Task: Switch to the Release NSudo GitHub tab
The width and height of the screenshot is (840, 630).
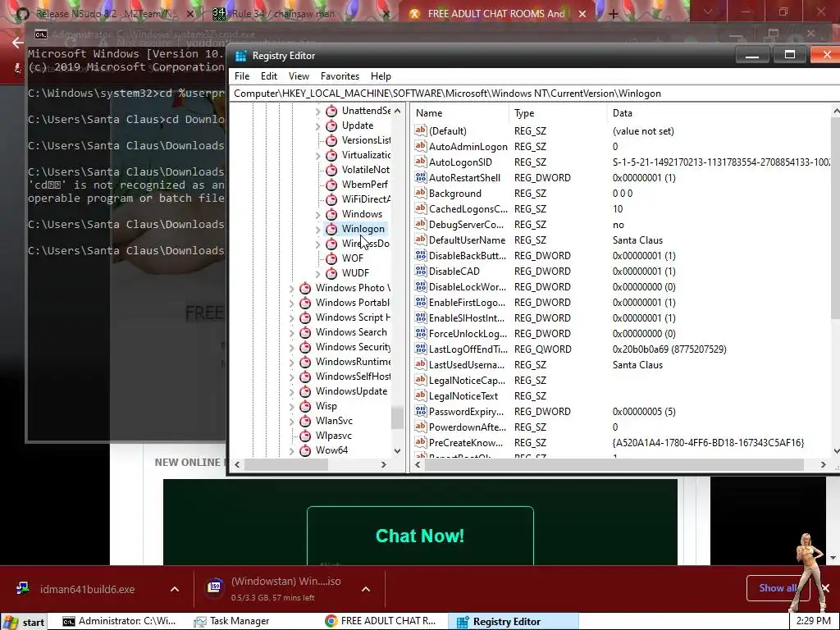Action: [x=106, y=14]
